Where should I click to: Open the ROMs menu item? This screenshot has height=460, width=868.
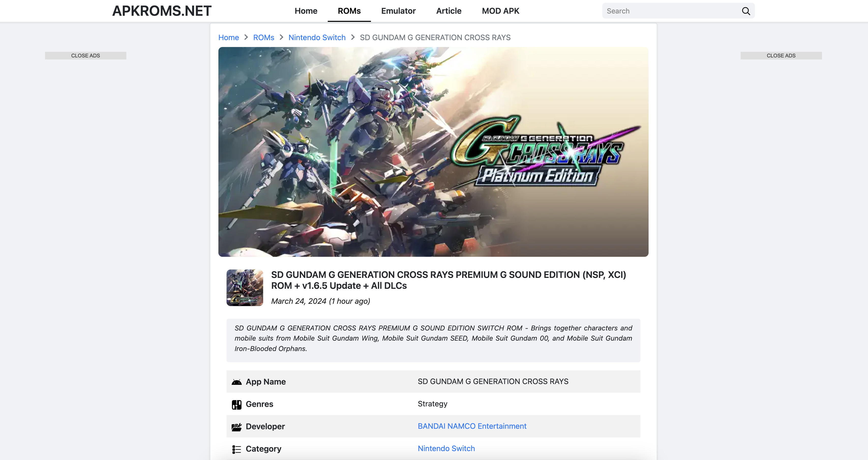pos(349,11)
